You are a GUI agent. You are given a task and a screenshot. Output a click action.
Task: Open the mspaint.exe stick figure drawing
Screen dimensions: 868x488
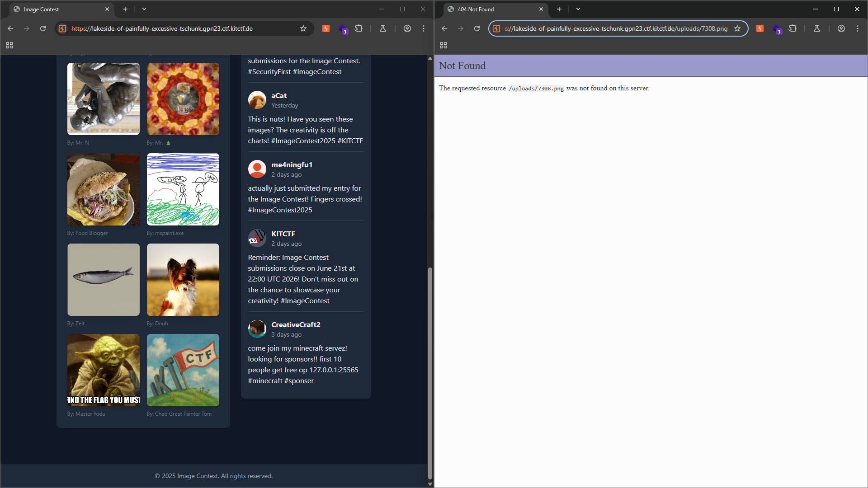click(x=183, y=189)
